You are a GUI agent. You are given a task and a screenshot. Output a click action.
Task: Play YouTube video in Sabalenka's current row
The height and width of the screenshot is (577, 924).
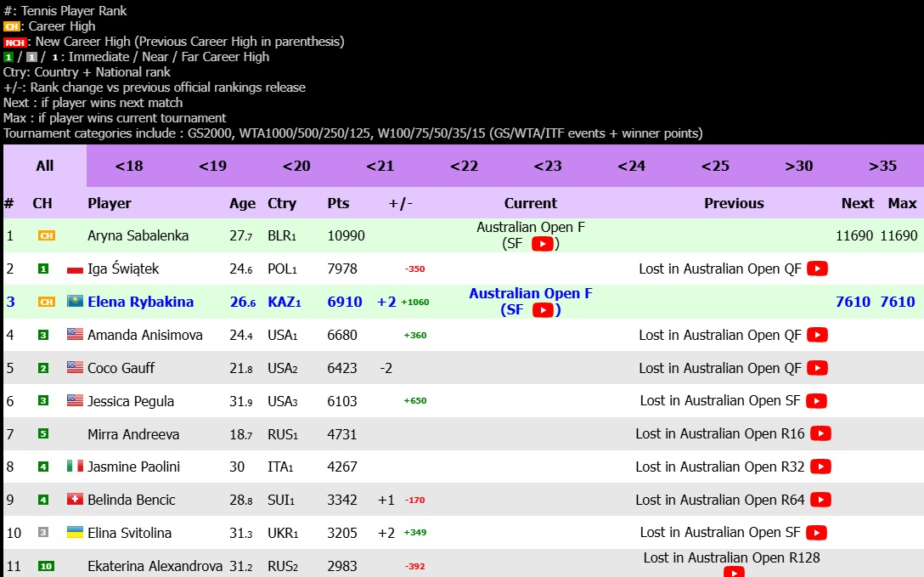[x=542, y=244]
